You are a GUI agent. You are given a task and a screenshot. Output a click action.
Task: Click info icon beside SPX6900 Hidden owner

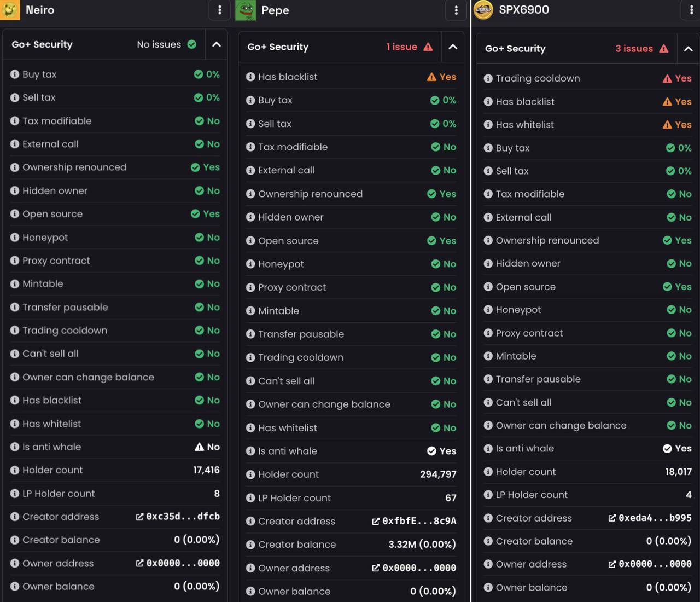pyautogui.click(x=488, y=264)
